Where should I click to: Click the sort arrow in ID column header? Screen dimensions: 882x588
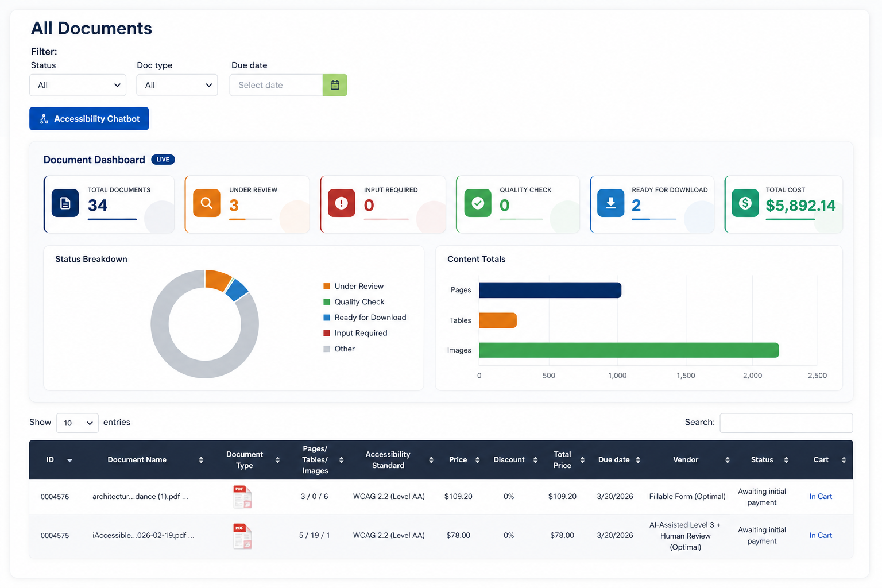(69, 460)
